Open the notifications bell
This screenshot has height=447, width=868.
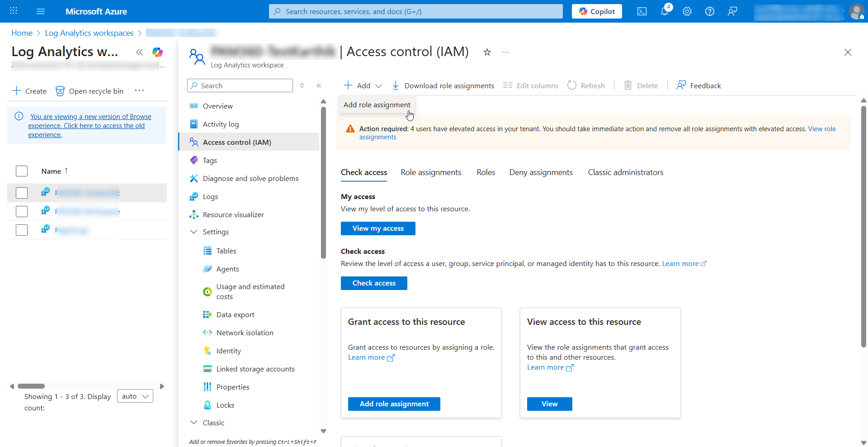665,11
